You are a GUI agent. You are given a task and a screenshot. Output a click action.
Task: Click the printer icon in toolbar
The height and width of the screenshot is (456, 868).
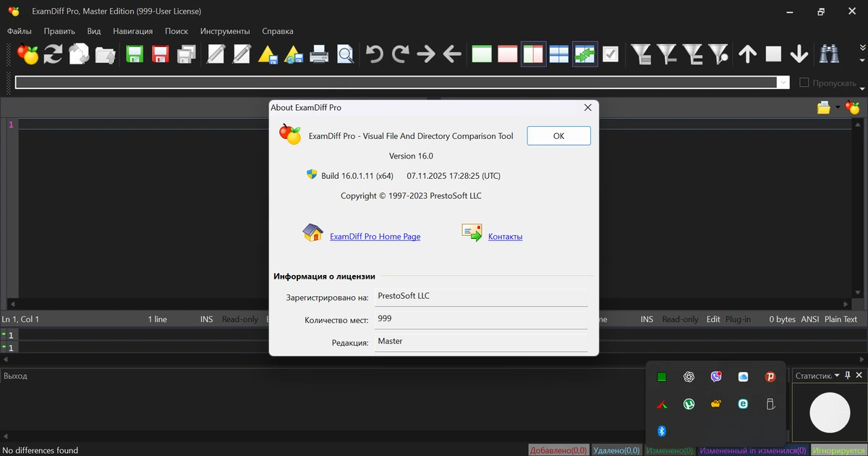[x=320, y=54]
